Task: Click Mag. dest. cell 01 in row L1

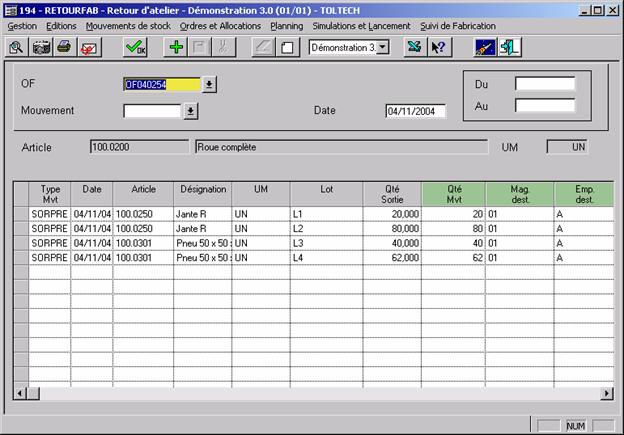Action: tap(520, 214)
